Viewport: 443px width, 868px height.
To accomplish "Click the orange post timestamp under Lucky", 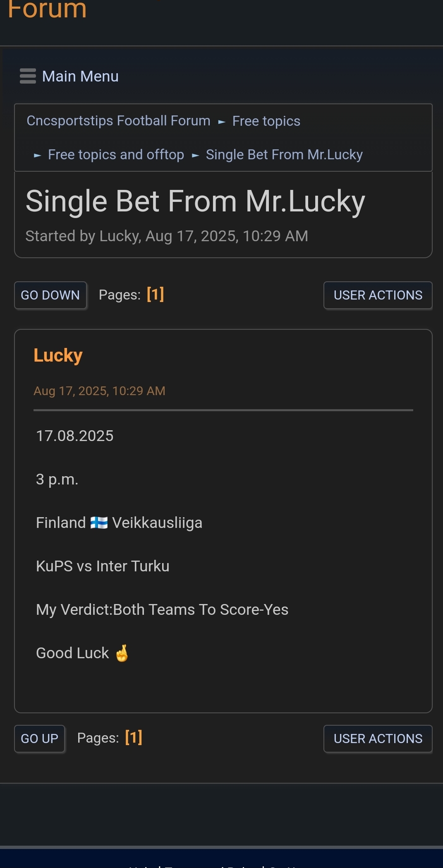I will point(99,391).
